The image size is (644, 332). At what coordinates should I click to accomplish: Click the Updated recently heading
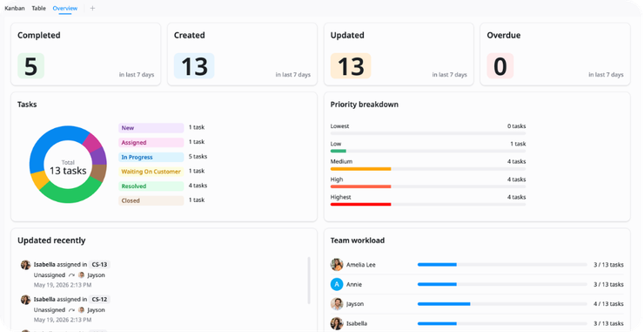(x=51, y=241)
